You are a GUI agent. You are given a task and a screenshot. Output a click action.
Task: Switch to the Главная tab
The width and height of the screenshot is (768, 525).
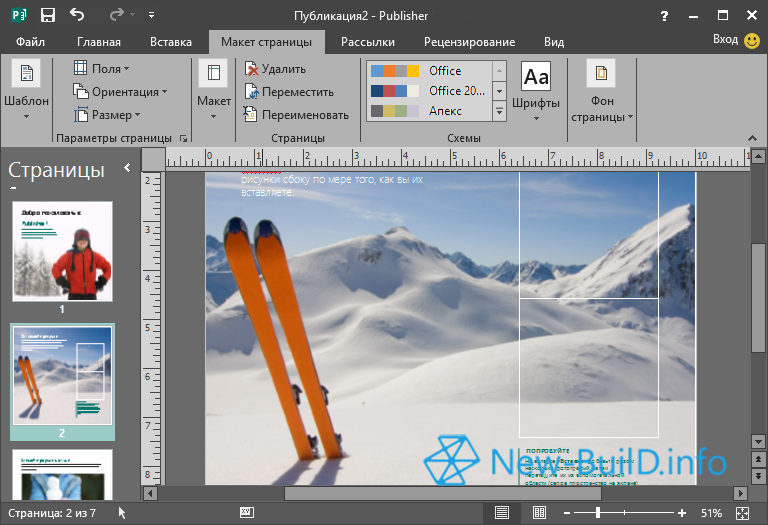[x=98, y=42]
